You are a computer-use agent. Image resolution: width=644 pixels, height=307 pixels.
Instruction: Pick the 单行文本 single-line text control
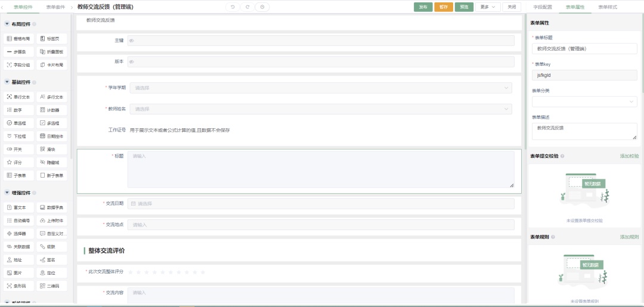click(x=18, y=97)
